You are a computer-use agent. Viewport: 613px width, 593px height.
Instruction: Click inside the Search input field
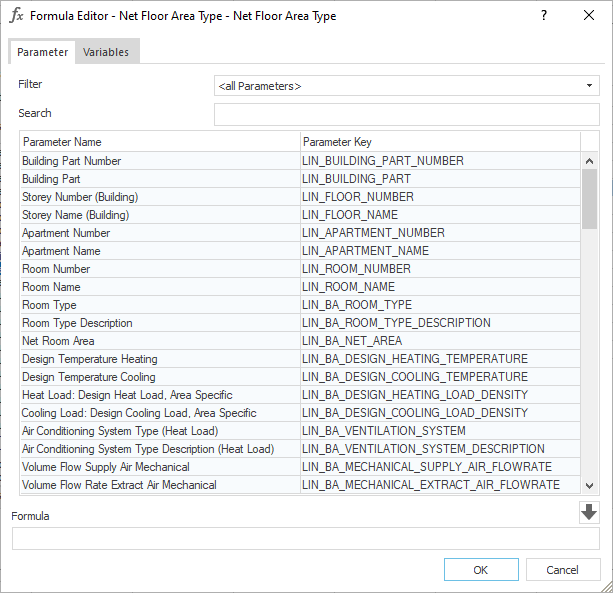click(x=407, y=115)
